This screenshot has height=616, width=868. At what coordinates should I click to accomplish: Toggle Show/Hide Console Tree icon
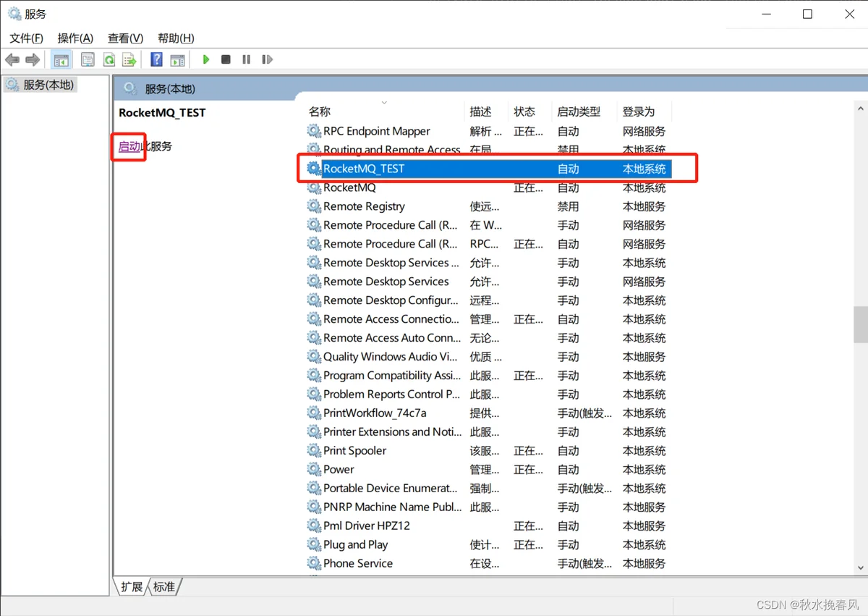tap(61, 59)
